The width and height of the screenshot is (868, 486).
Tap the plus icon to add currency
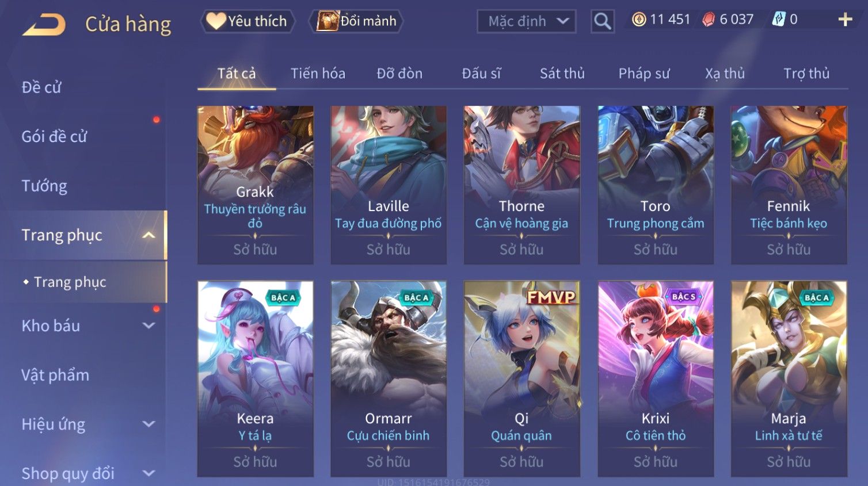pyautogui.click(x=845, y=20)
